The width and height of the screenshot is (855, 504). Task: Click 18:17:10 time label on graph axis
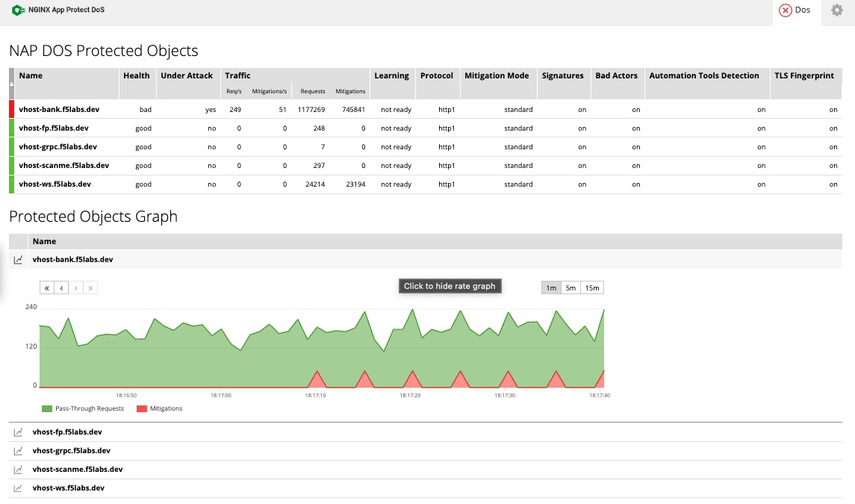(x=315, y=396)
